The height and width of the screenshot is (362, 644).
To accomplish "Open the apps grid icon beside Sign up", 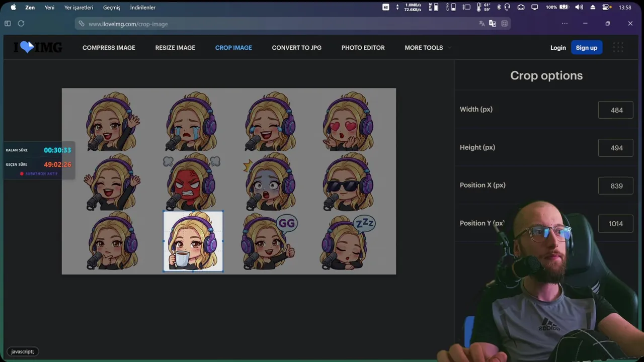I will [x=618, y=47].
